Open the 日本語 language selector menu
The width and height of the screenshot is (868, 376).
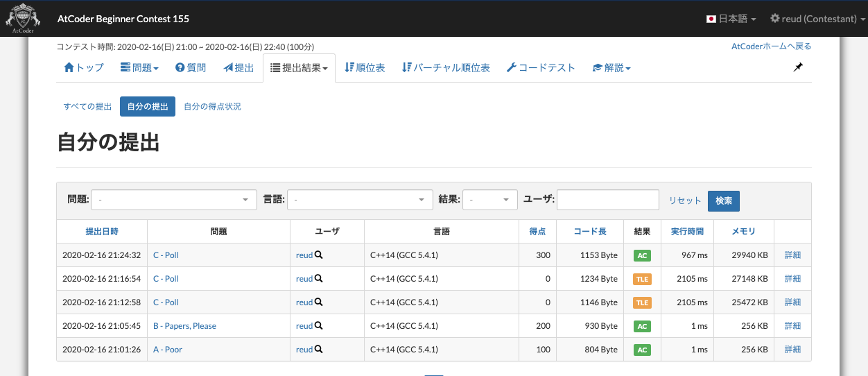coord(731,19)
